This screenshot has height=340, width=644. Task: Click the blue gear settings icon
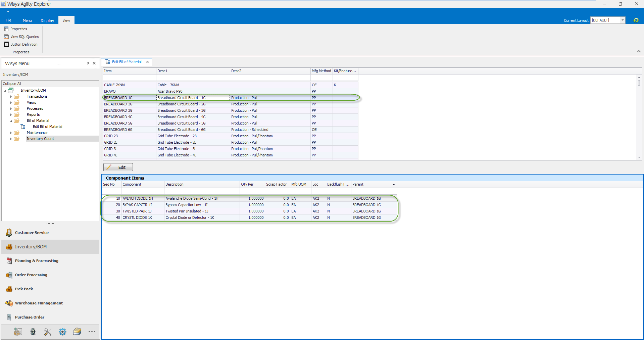click(x=62, y=332)
